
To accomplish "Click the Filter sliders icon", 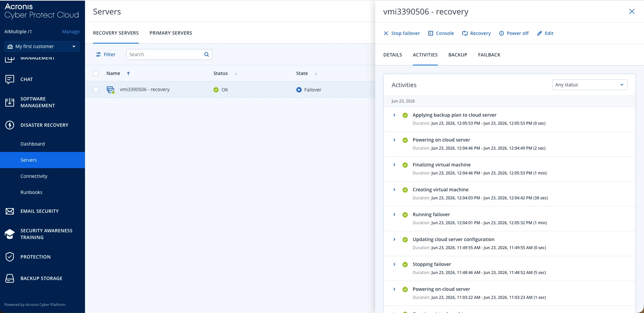I will click(x=98, y=54).
